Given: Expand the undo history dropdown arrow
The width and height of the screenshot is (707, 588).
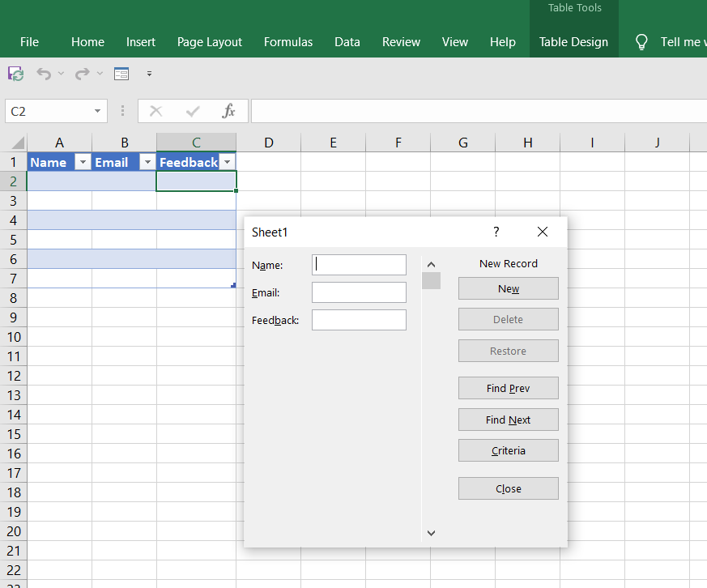Looking at the screenshot, I should (x=62, y=73).
